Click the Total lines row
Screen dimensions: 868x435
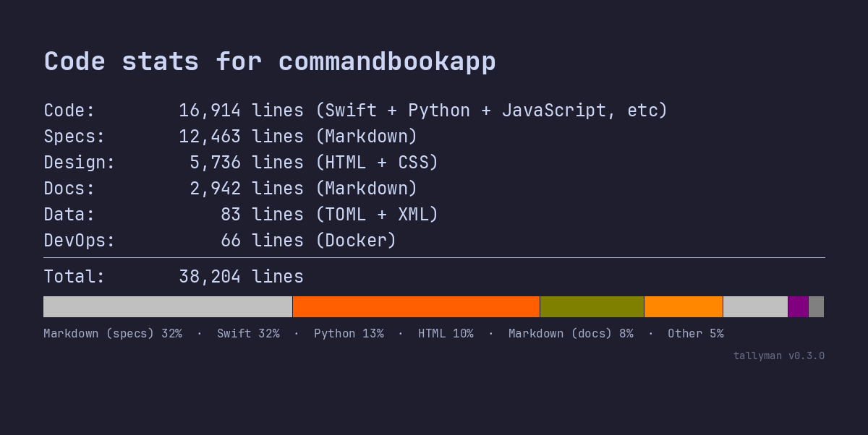[174, 276]
